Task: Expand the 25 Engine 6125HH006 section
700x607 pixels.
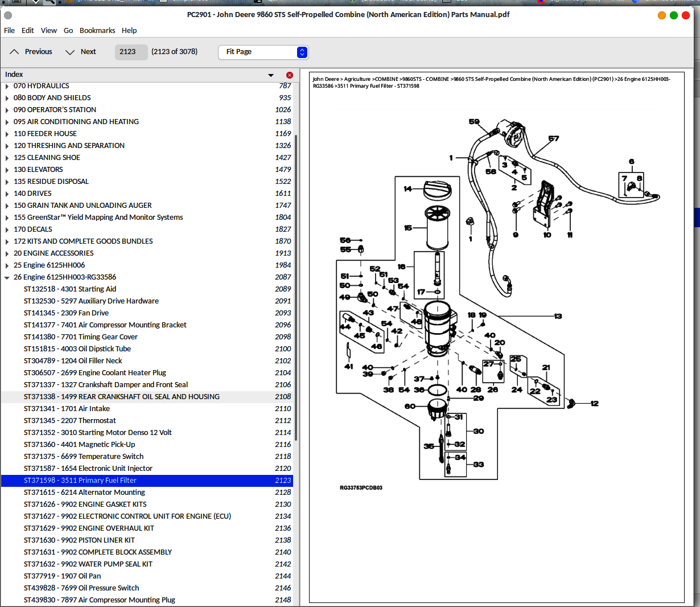Action: (7, 265)
